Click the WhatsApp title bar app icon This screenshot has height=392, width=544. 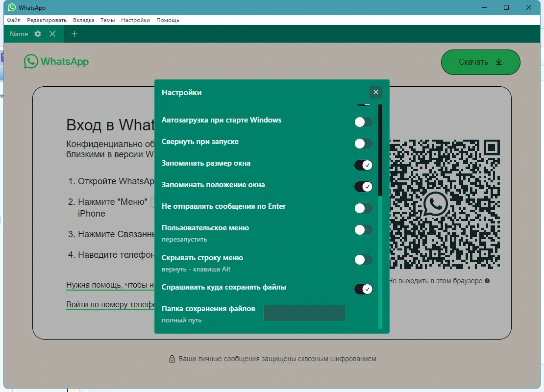[11, 7]
